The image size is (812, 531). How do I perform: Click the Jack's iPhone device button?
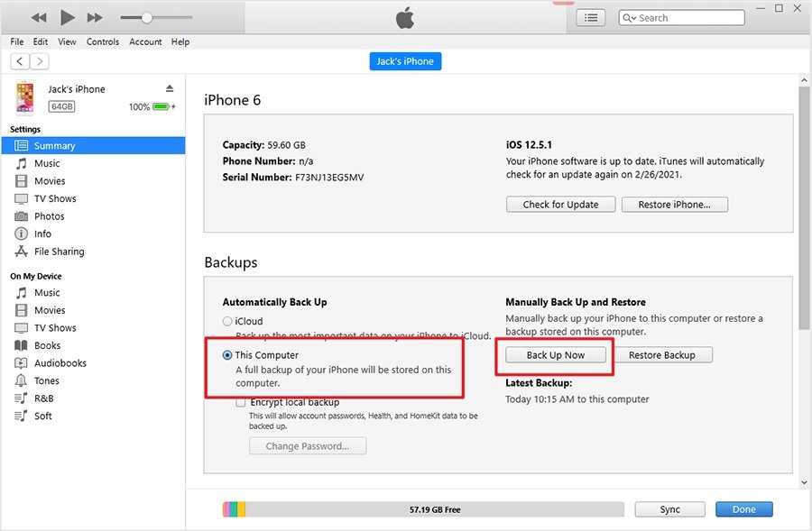[405, 61]
